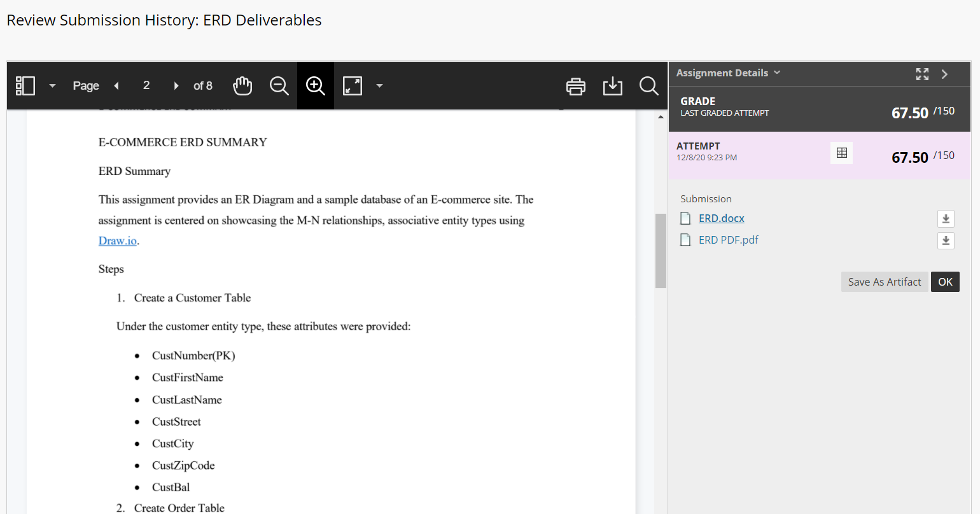Click the OK button
980x514 pixels.
(x=945, y=282)
